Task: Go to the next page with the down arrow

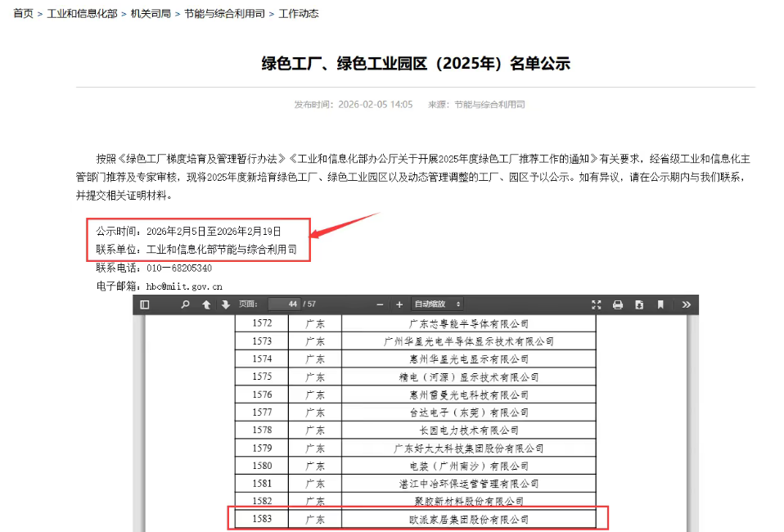Action: 223,304
